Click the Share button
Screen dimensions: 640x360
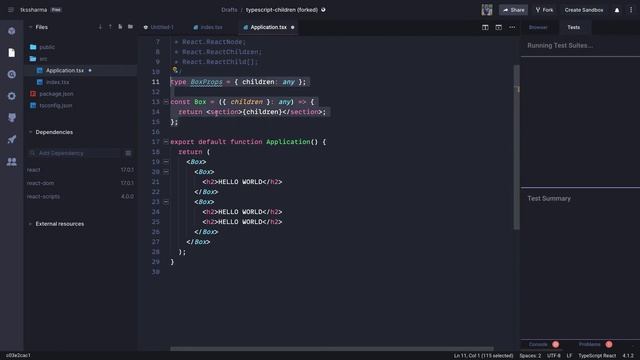click(513, 10)
